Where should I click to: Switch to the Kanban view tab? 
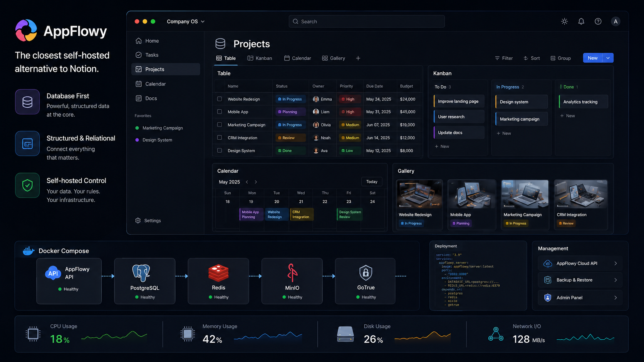260,58
